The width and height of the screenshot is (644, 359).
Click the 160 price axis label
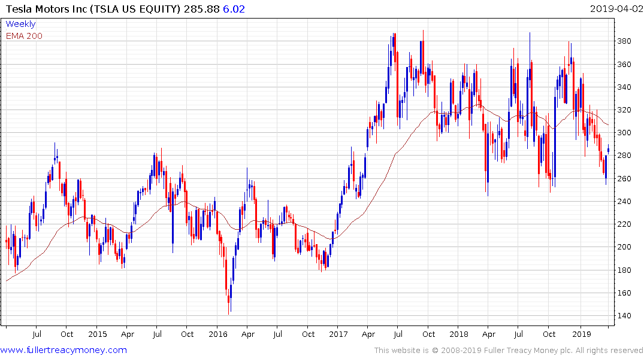[x=624, y=293]
